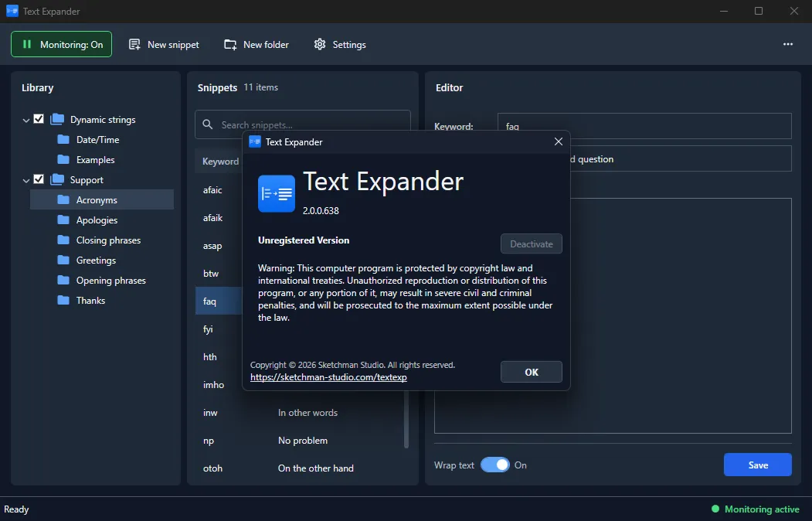This screenshot has height=521, width=812.
Task: Collapse the Support tree node
Action: pyautogui.click(x=26, y=181)
